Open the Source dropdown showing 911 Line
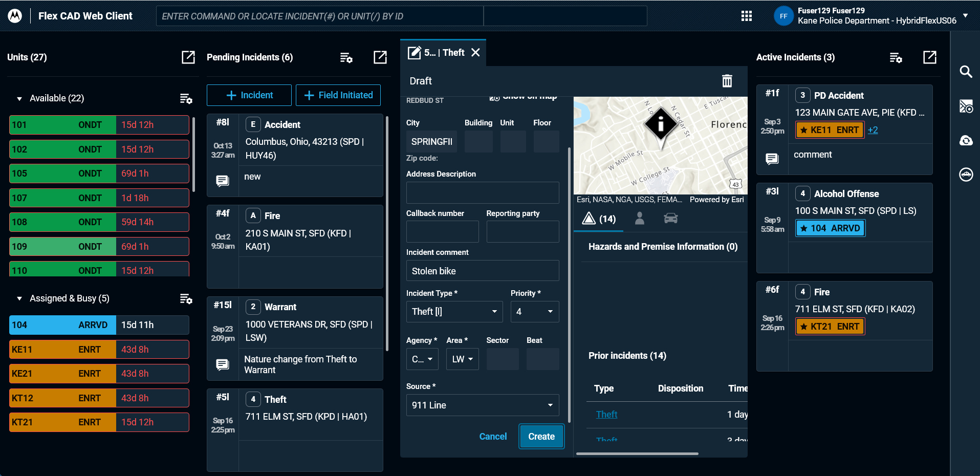 coord(482,405)
